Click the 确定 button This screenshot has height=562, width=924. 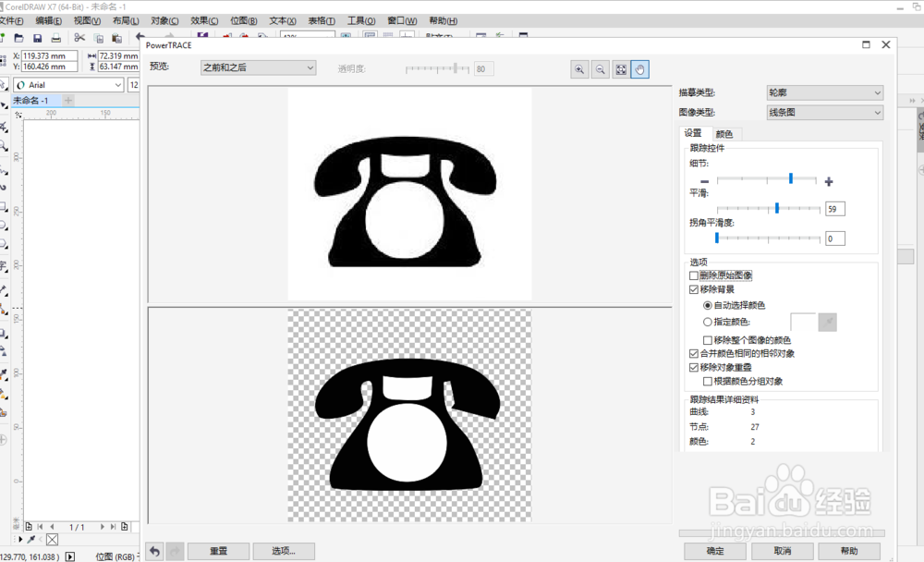(x=715, y=552)
